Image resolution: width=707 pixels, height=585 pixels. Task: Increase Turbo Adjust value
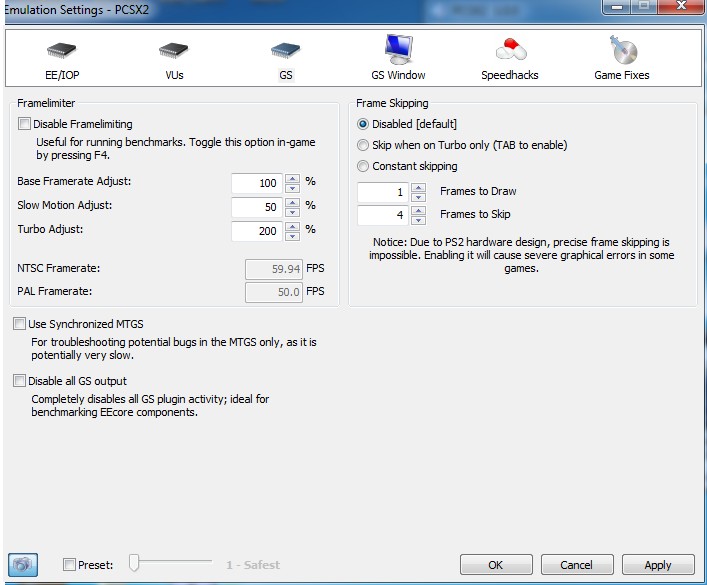point(293,226)
